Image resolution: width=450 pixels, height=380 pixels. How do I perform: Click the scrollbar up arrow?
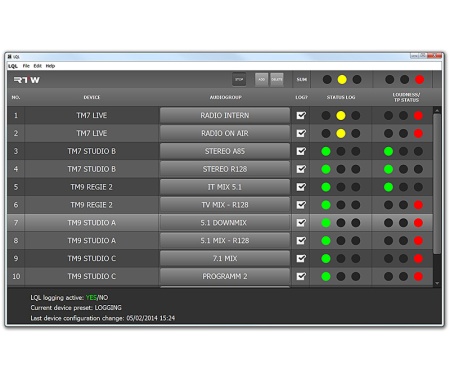(x=437, y=110)
